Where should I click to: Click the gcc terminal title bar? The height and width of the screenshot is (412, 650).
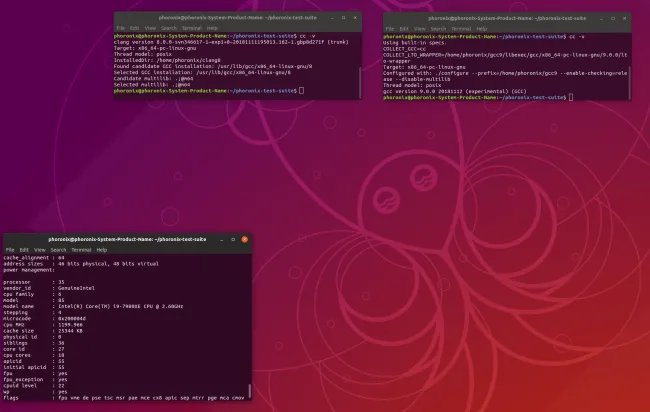click(507, 18)
